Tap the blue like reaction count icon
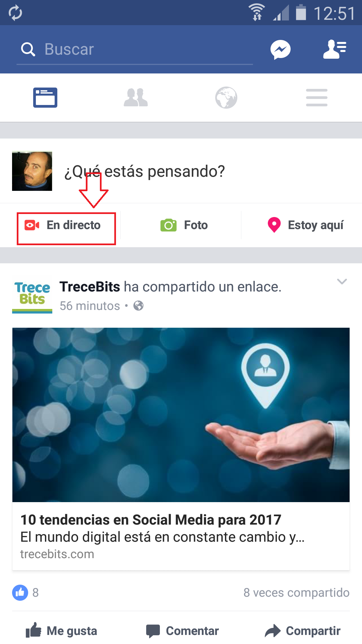The width and height of the screenshot is (362, 644). 20,593
